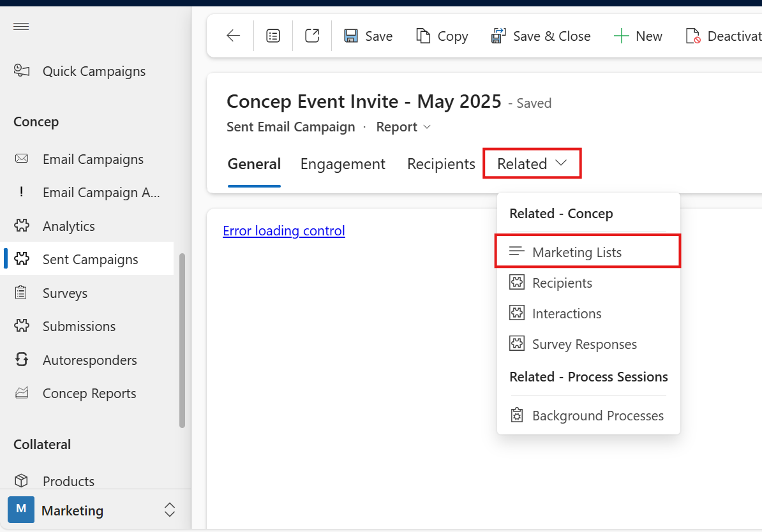
Task: Switch to the Recipients tab
Action: [441, 164]
